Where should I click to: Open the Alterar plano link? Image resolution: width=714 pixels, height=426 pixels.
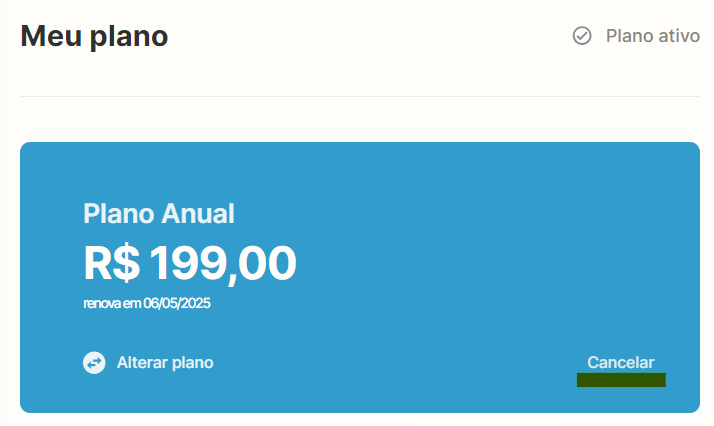point(165,363)
